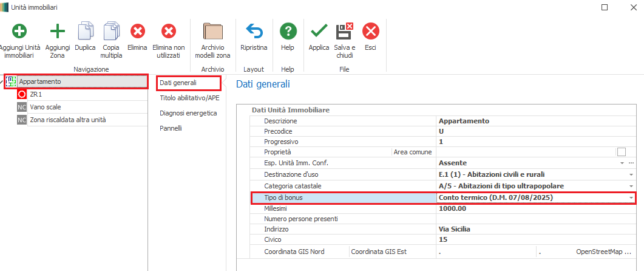Image resolution: width=644 pixels, height=271 pixels.
Task: Open the Tipo di bonus dropdown arrow
Action: (x=631, y=198)
